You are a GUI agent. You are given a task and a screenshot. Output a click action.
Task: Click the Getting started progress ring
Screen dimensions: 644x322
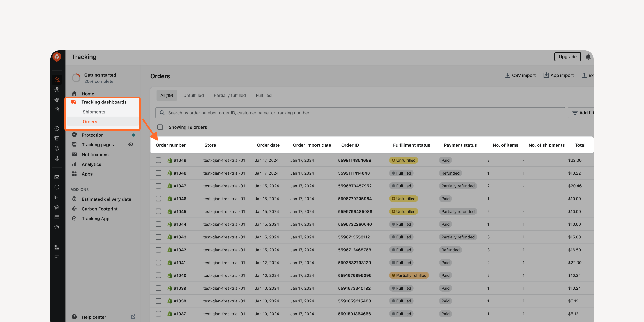[x=76, y=78]
